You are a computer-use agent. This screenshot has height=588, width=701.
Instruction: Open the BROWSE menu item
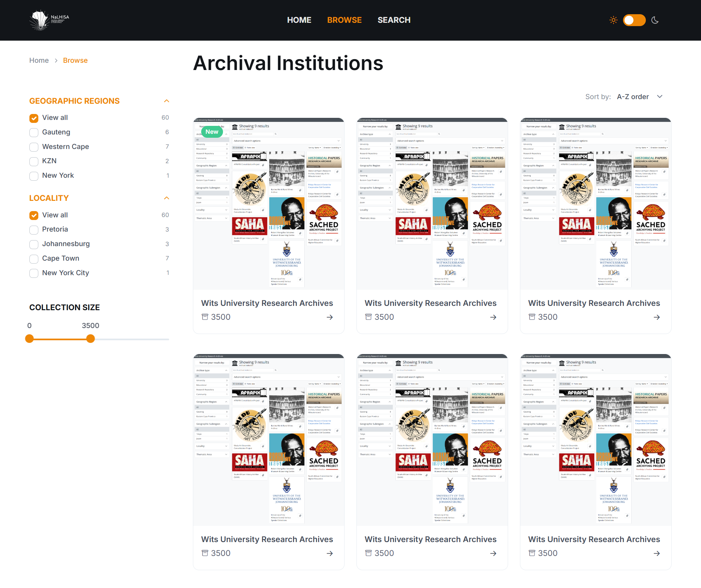(x=344, y=20)
